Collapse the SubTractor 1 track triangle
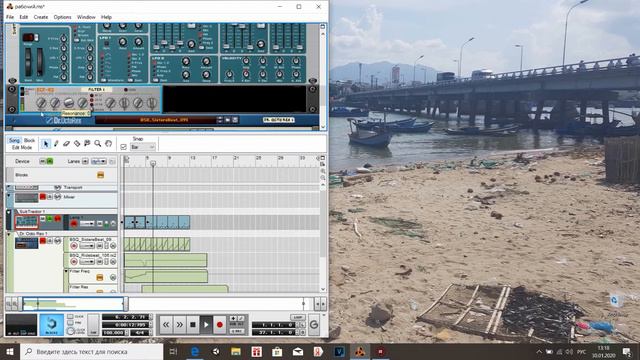This screenshot has width=640, height=360. (x=9, y=213)
